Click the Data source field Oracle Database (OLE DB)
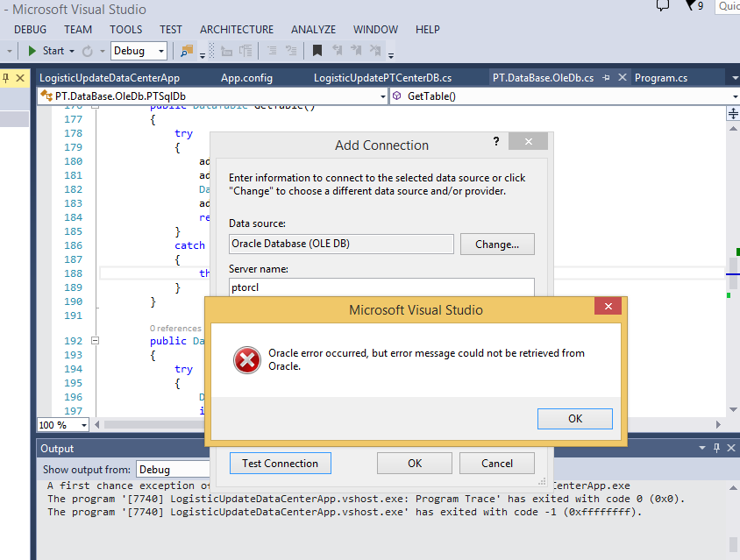This screenshot has width=740, height=560. click(x=341, y=244)
